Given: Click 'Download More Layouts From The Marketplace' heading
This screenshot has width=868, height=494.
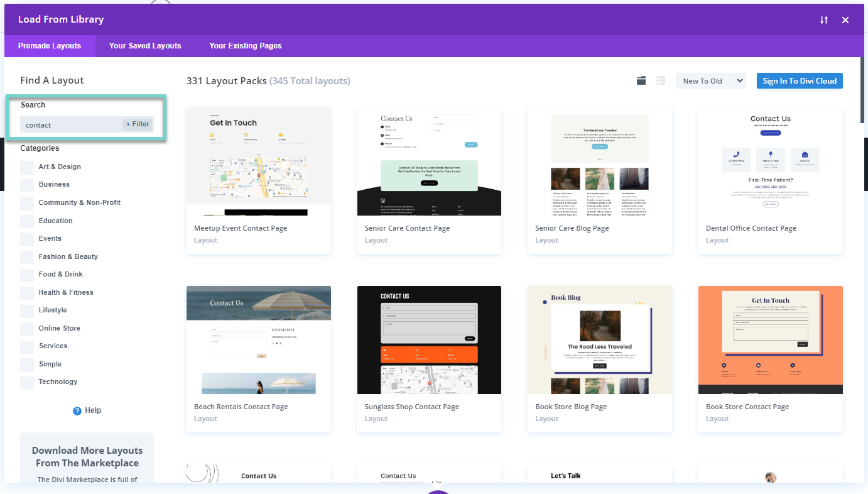Looking at the screenshot, I should 87,457.
